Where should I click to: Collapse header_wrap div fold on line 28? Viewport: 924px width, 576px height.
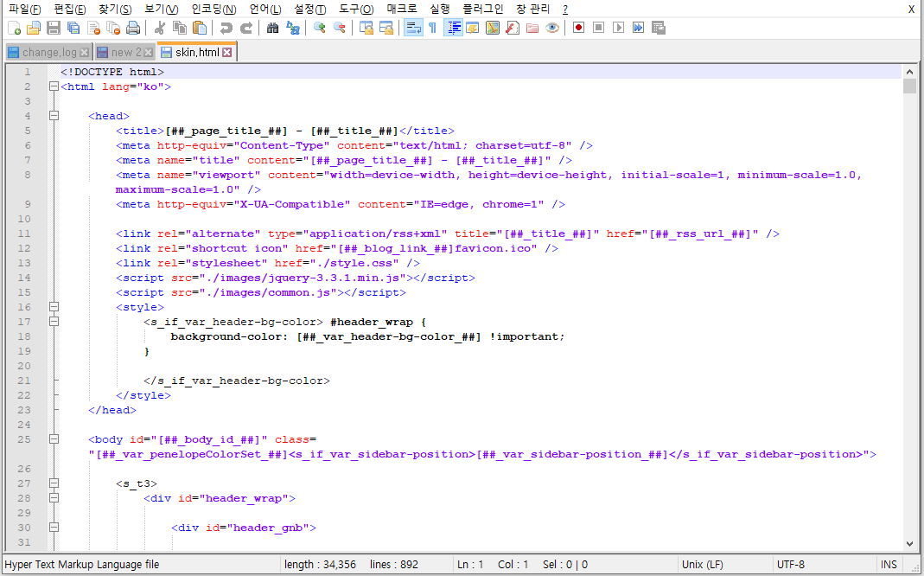(x=54, y=497)
